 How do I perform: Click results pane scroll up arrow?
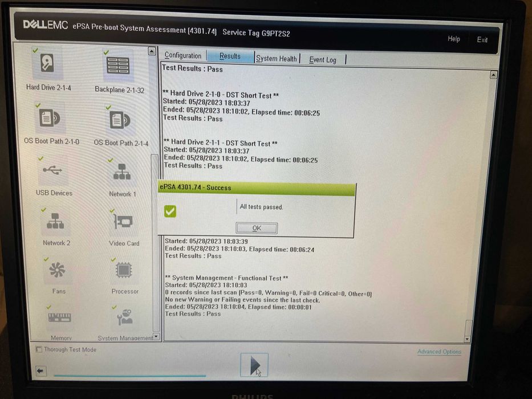[x=494, y=75]
